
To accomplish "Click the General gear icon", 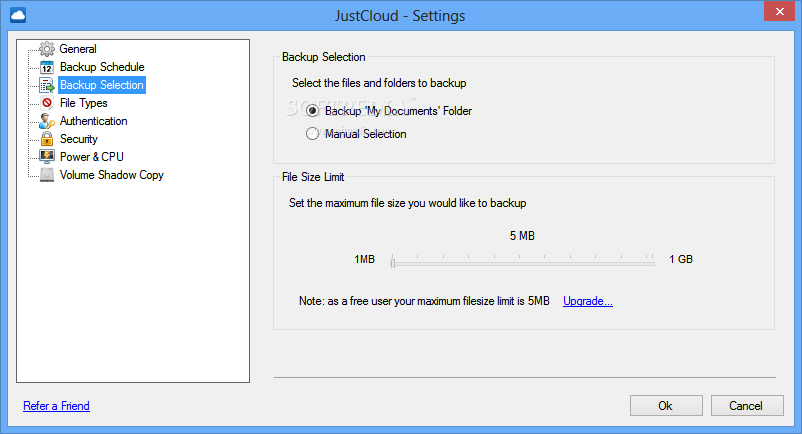I will tap(47, 49).
